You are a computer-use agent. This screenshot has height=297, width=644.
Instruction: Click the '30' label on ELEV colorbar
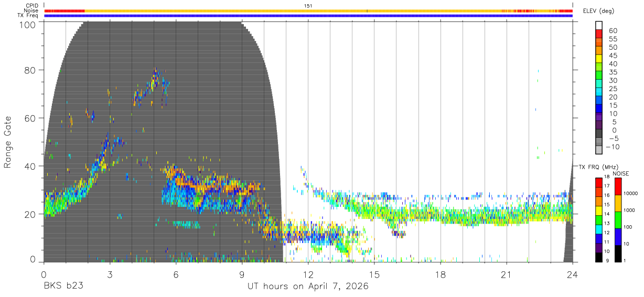(x=613, y=81)
